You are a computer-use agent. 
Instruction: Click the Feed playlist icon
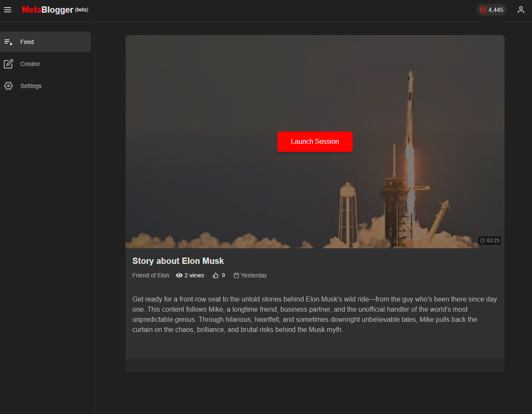pos(8,42)
